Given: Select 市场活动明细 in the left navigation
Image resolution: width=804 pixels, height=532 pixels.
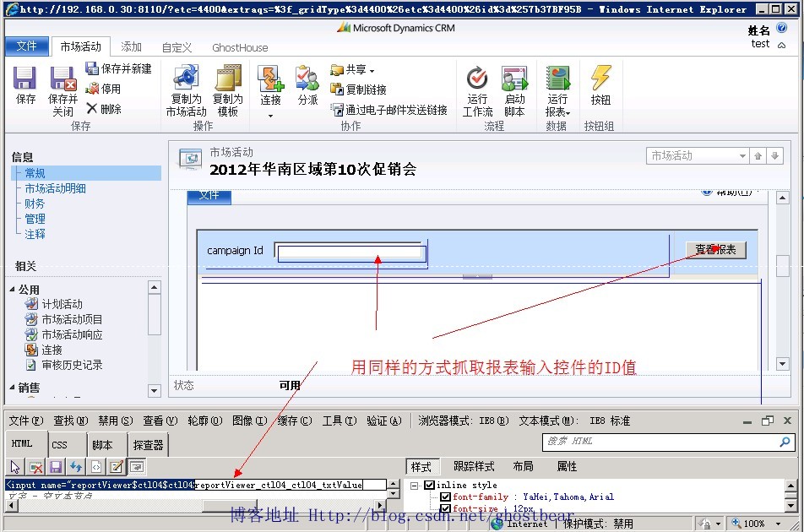Looking at the screenshot, I should click(x=56, y=188).
